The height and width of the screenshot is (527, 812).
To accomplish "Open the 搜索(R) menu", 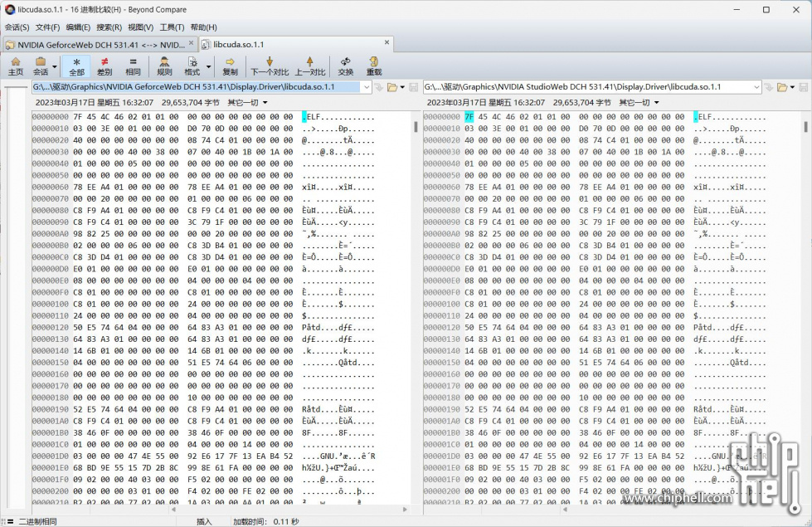I will coord(109,27).
